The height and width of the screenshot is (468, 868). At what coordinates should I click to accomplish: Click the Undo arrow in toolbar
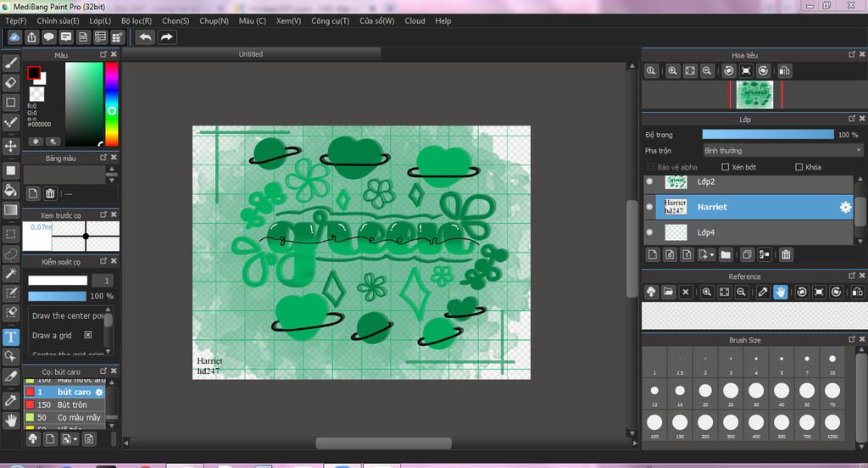[145, 37]
